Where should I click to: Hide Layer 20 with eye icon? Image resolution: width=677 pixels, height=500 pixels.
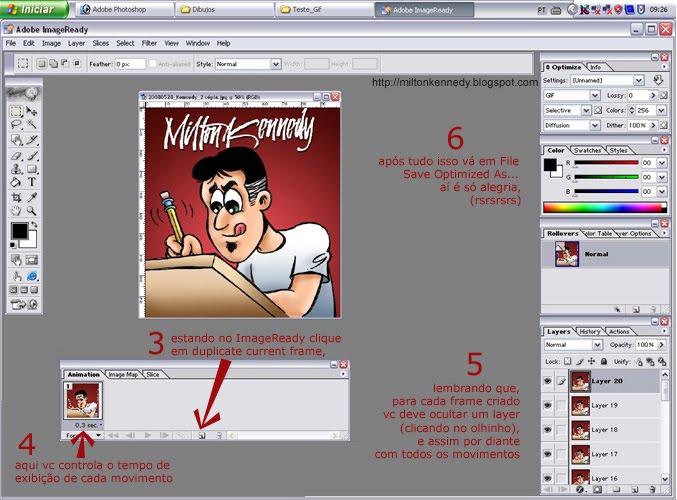click(x=547, y=381)
